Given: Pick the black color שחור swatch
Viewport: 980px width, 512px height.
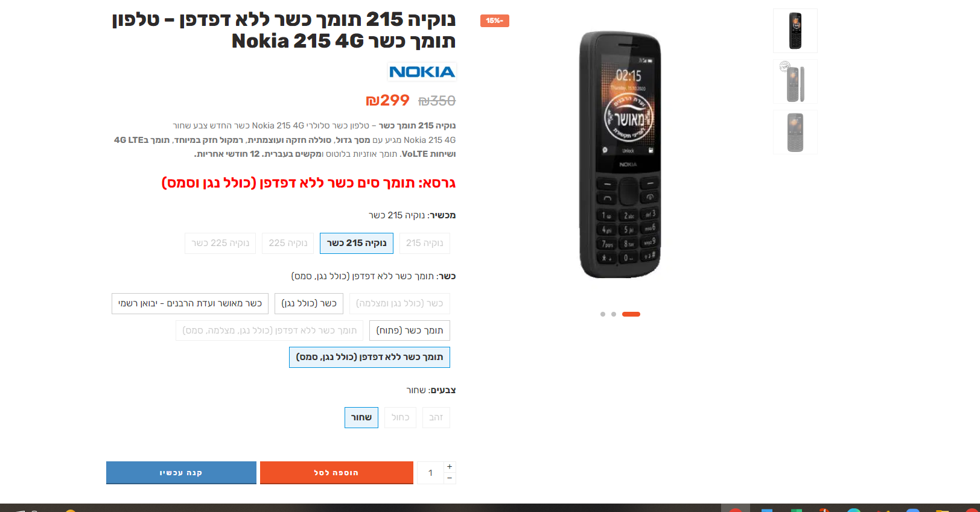Looking at the screenshot, I should 361,417.
